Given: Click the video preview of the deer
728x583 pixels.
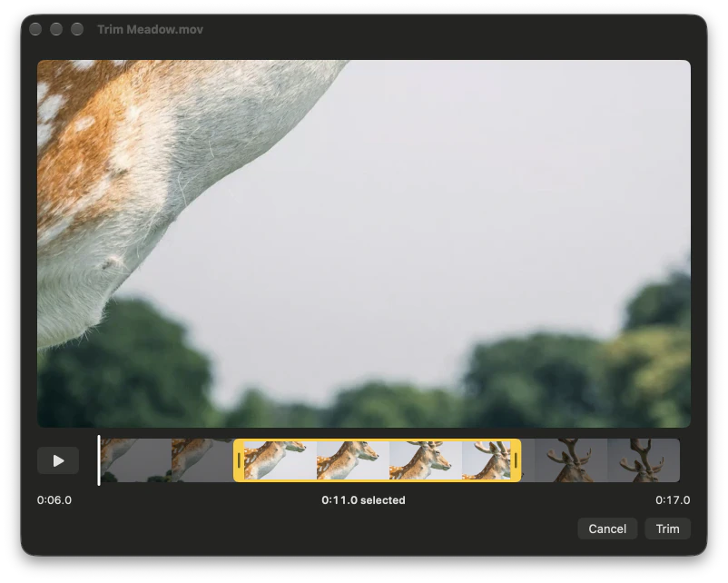Looking at the screenshot, I should [x=363, y=243].
